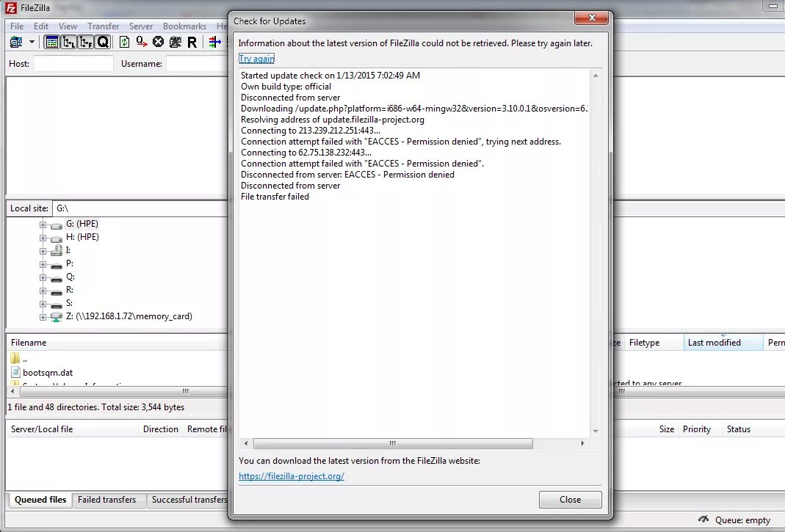Expand the I: drive node
Image resolution: width=785 pixels, height=532 pixels.
[43, 251]
